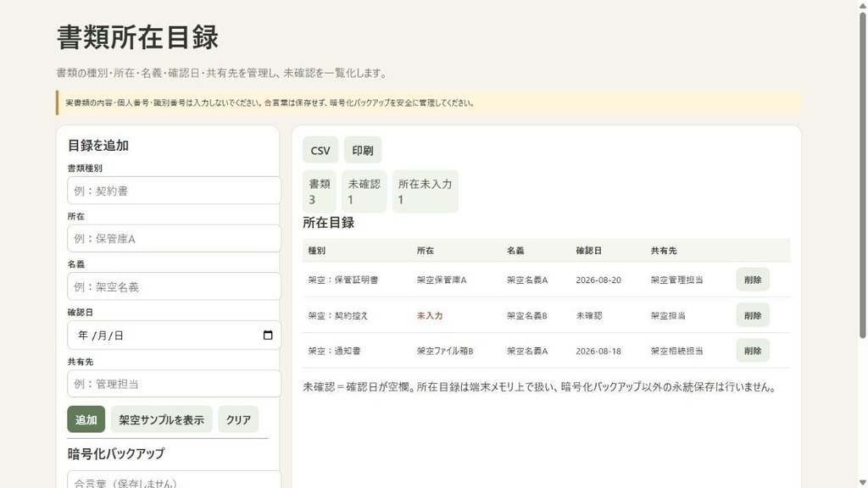Click 未確認 in the 契約控え row
868x488 pixels.
click(589, 315)
